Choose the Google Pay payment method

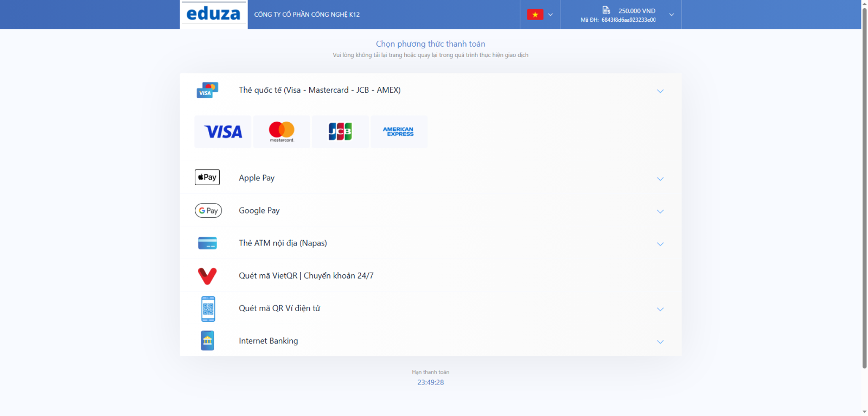coord(431,210)
